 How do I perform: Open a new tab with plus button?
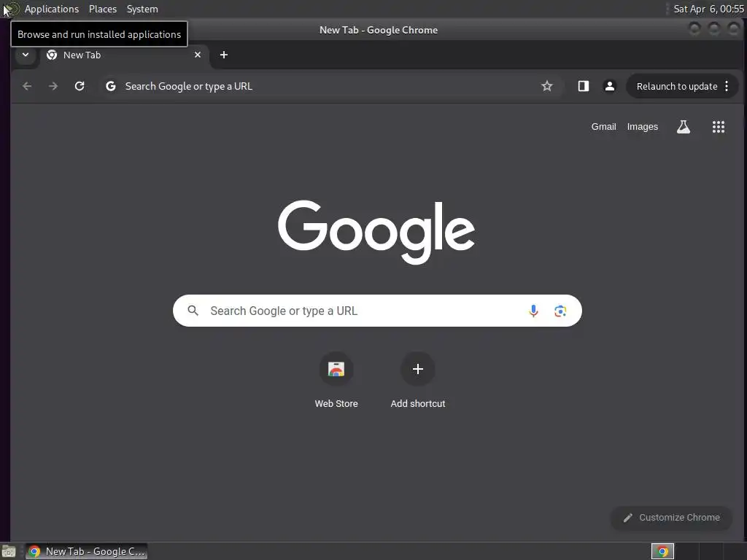pos(224,55)
